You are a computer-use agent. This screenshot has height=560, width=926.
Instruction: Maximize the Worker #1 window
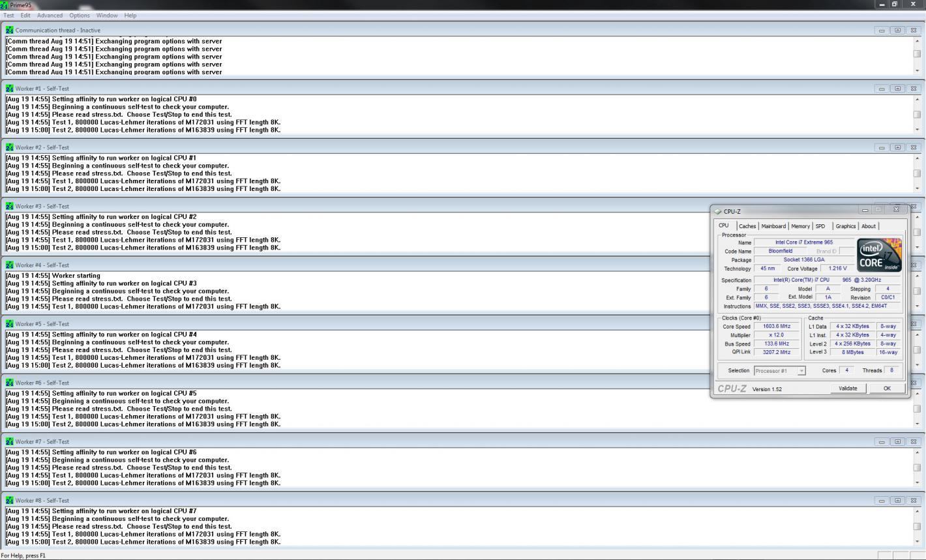tap(898, 89)
